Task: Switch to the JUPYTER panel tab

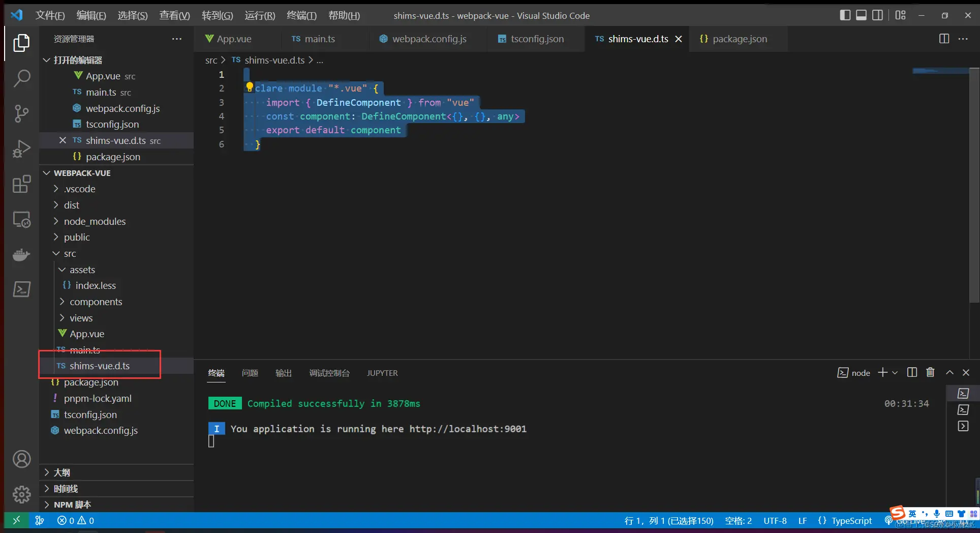Action: coord(382,373)
